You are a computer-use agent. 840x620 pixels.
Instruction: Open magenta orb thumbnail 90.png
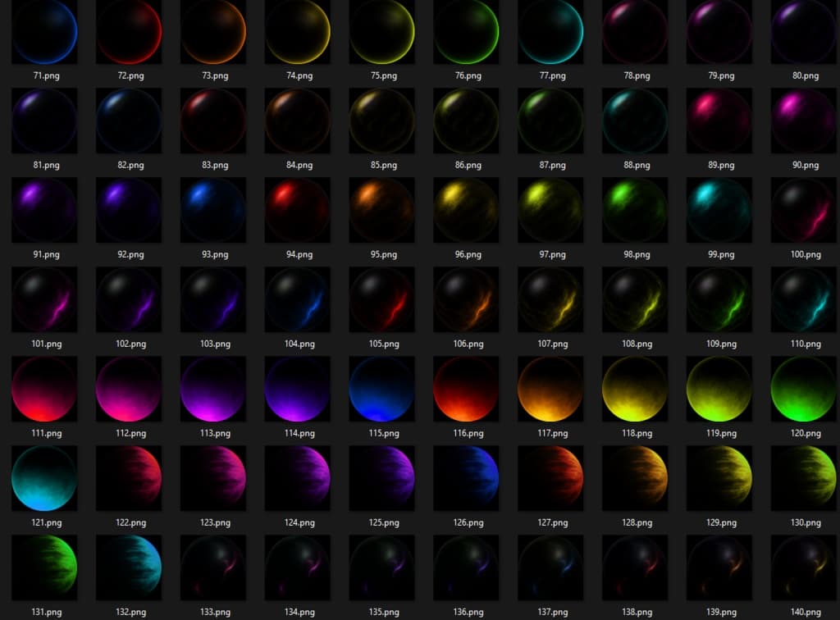click(x=804, y=121)
